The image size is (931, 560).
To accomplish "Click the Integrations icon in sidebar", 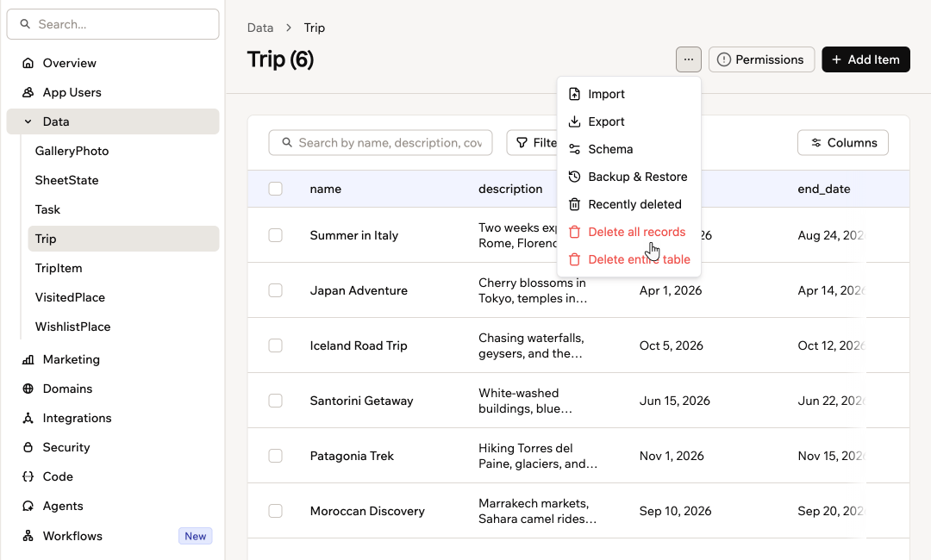I will pos(28,418).
